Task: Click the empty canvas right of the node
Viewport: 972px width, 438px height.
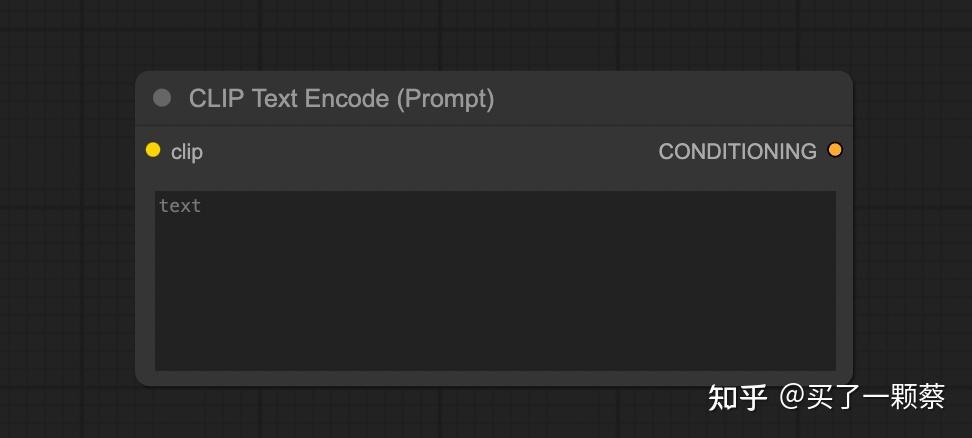Action: (910, 230)
